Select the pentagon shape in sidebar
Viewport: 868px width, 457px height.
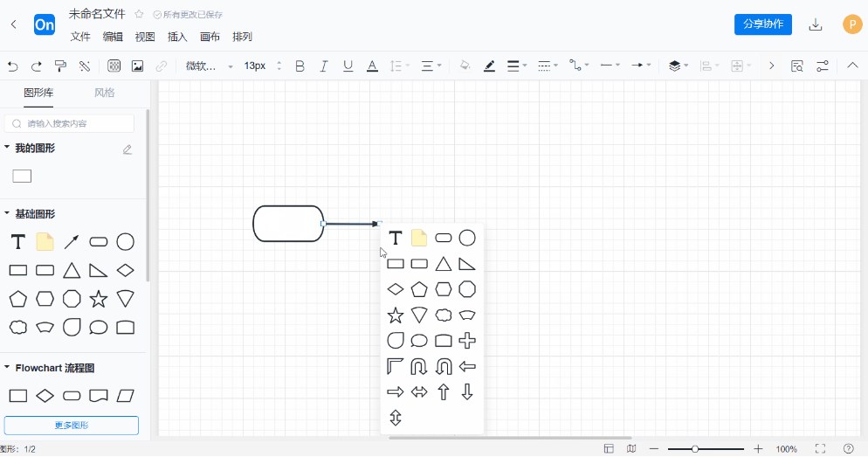point(17,299)
